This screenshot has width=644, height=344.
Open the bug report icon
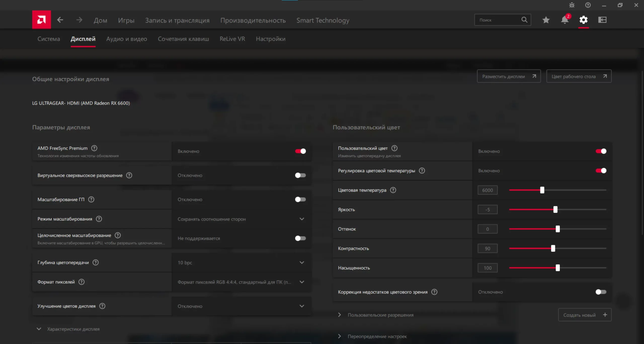coord(572,5)
